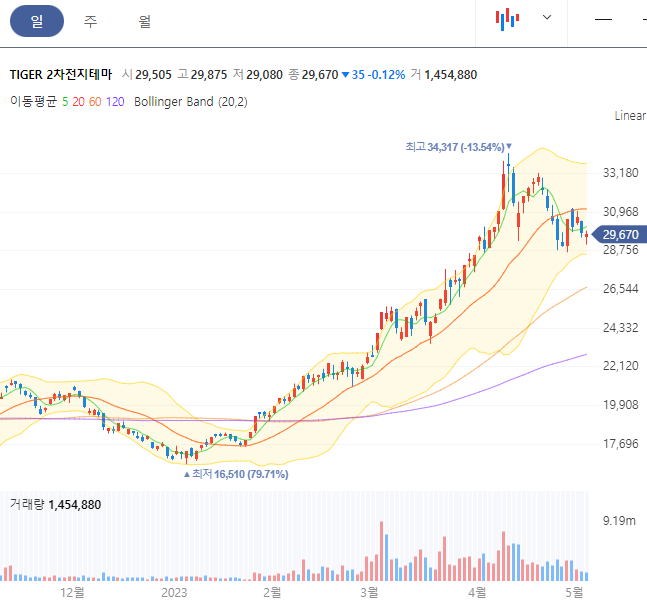
Task: Click the 9.19m volume axis label
Action: coord(619,521)
